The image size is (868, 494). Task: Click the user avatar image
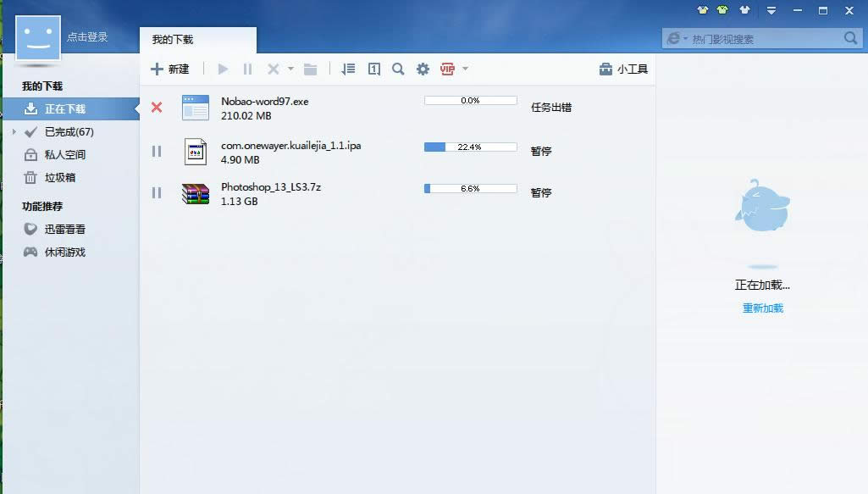(37, 37)
